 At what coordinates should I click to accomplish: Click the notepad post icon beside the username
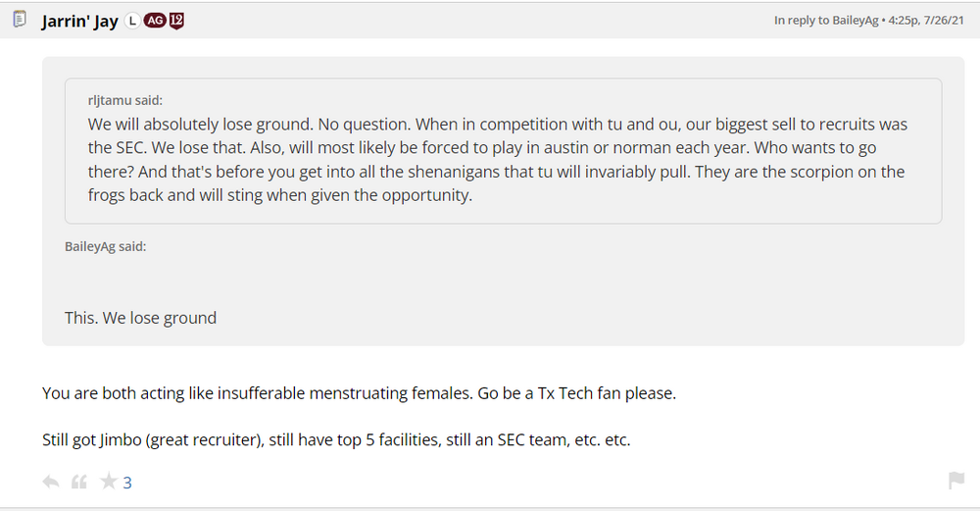20,20
